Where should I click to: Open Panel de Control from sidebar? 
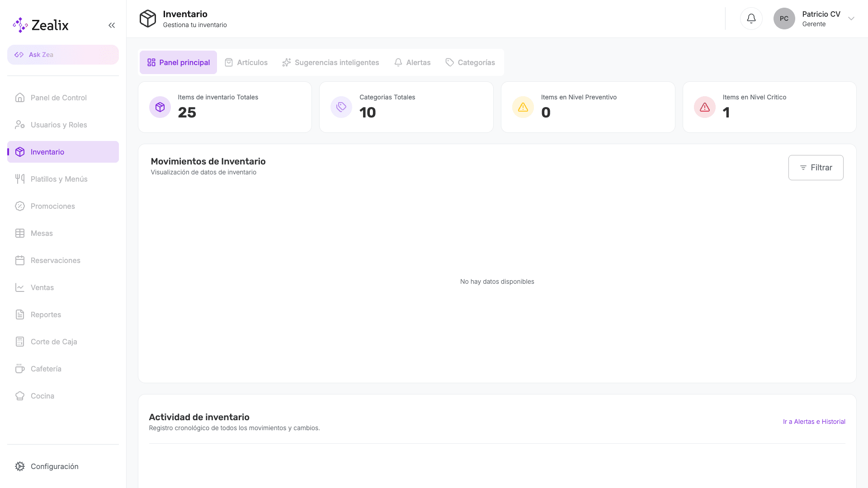(63, 98)
